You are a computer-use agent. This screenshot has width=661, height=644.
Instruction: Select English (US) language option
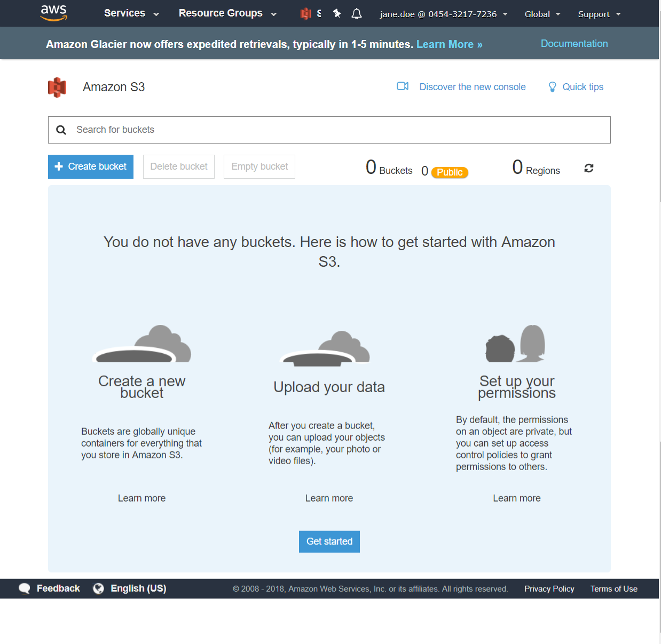[x=139, y=589]
